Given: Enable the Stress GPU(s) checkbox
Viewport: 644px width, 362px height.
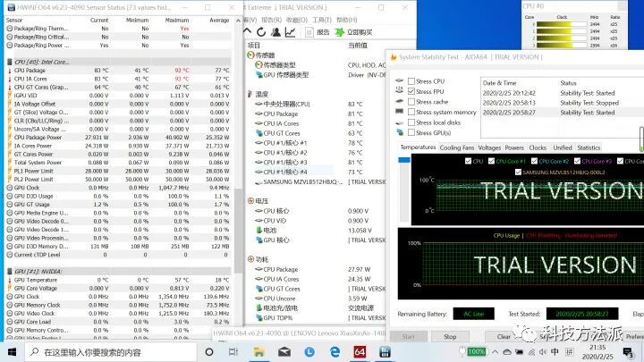Looking at the screenshot, I should click(411, 132).
